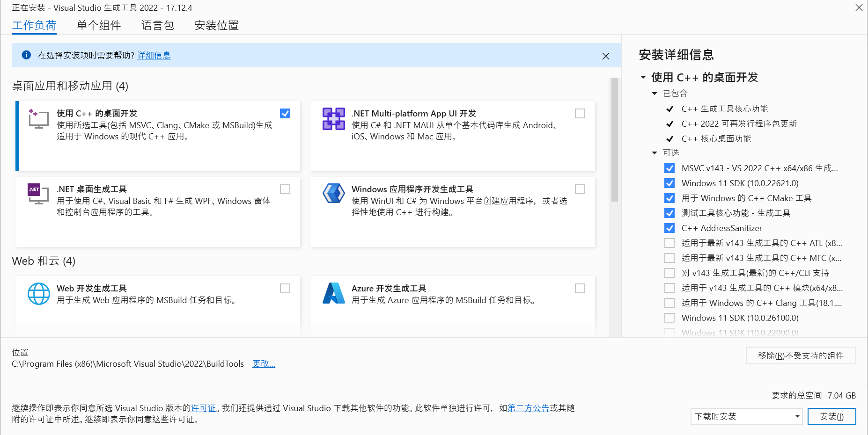Screen dimensions: 868x435
Task: Click the C++ 生成工具核心功能 included item
Action: [725, 109]
